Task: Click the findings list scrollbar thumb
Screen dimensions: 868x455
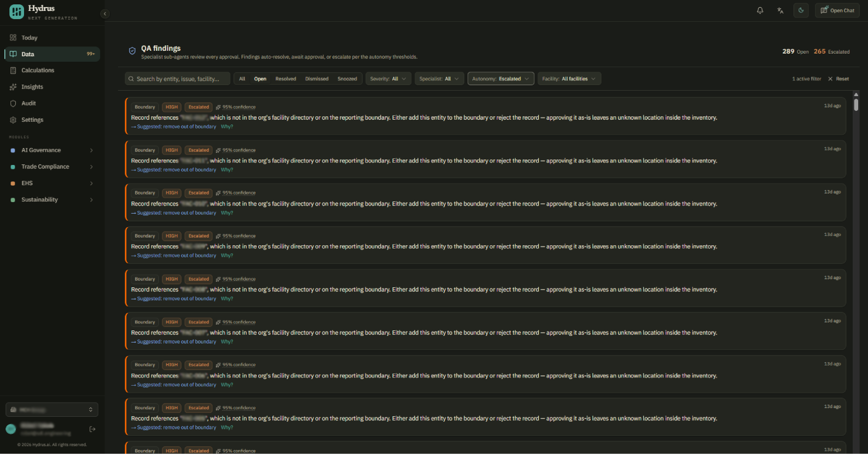Action: [x=856, y=104]
